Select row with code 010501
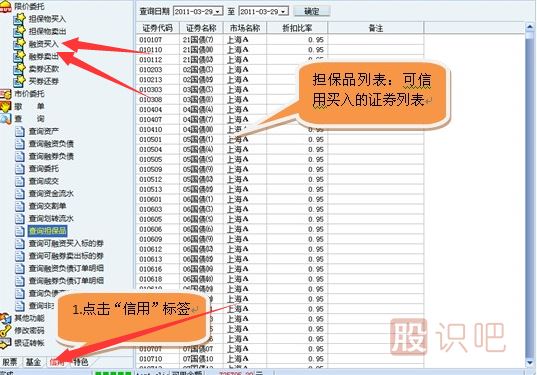This screenshot has height=375, width=537. click(279, 139)
